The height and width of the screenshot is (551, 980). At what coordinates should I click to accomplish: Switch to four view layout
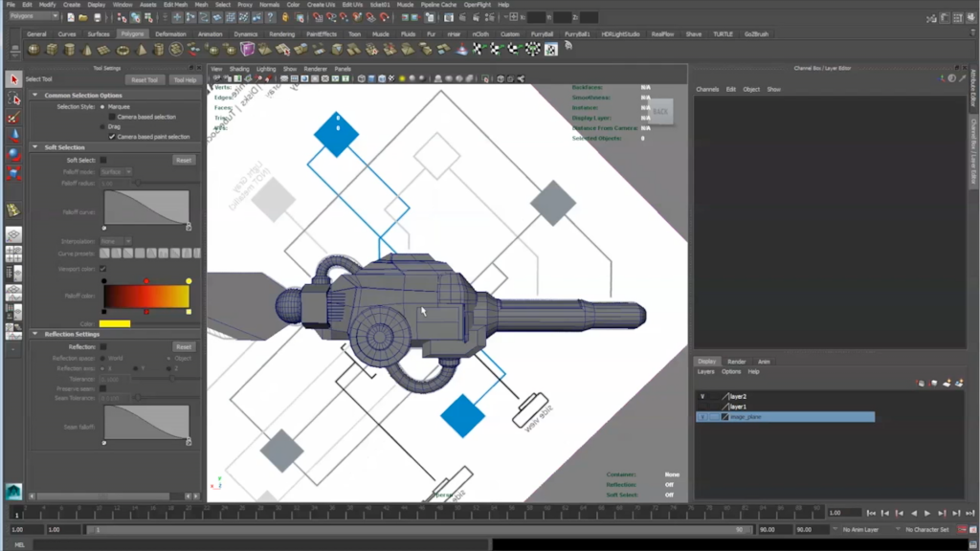coord(13,253)
